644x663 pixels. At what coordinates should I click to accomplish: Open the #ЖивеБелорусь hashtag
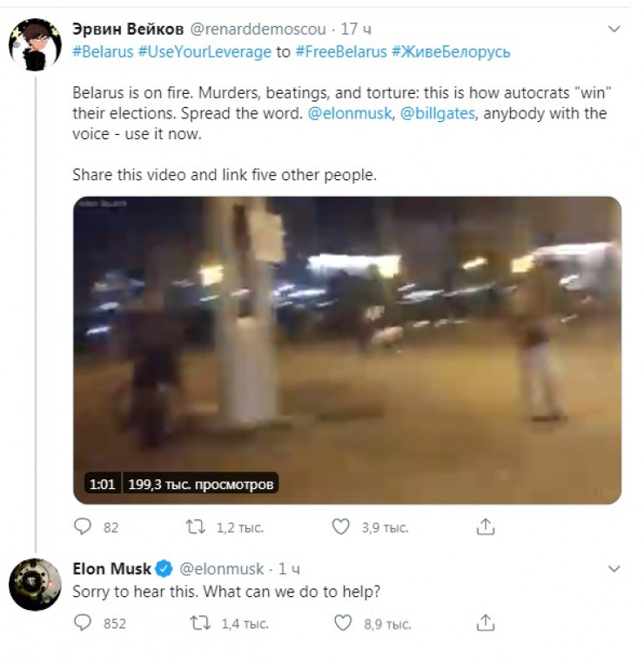pos(451,51)
